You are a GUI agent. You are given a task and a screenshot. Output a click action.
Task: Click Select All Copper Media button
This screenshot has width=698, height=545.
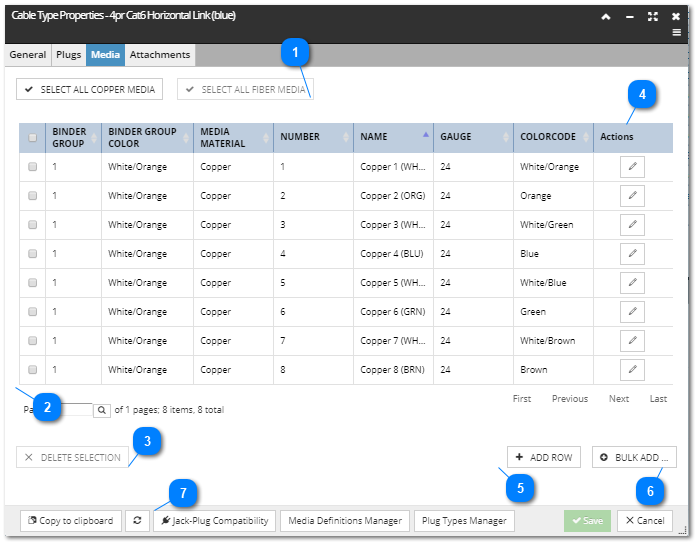pos(89,89)
